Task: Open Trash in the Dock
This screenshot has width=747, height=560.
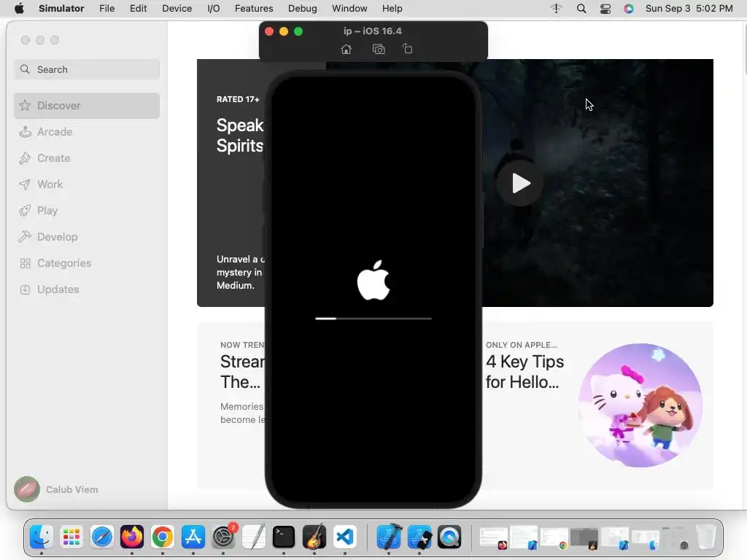Action: click(x=706, y=537)
